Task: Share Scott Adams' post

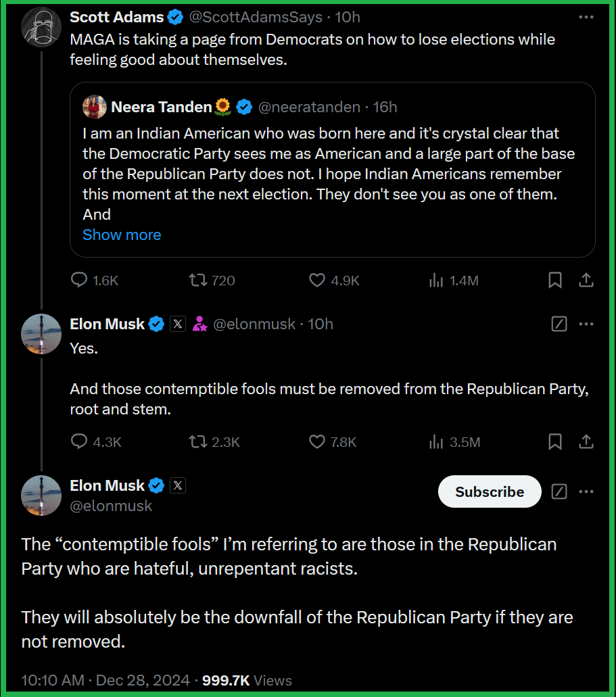Action: click(586, 280)
